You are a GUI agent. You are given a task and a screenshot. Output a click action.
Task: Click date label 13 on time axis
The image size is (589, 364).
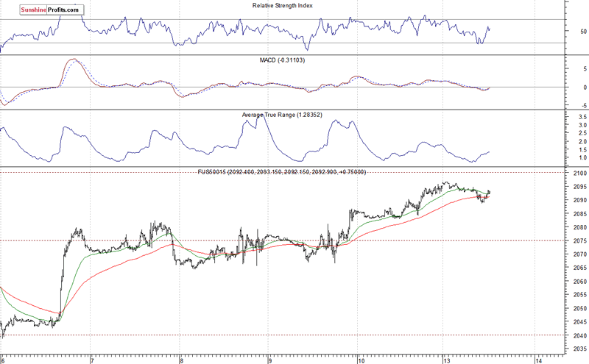tap(446, 360)
